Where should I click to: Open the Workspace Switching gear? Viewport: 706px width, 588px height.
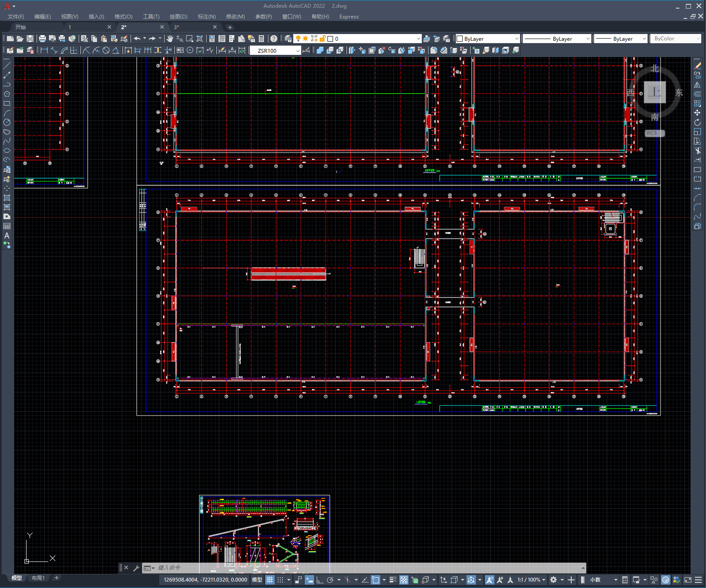[554, 580]
